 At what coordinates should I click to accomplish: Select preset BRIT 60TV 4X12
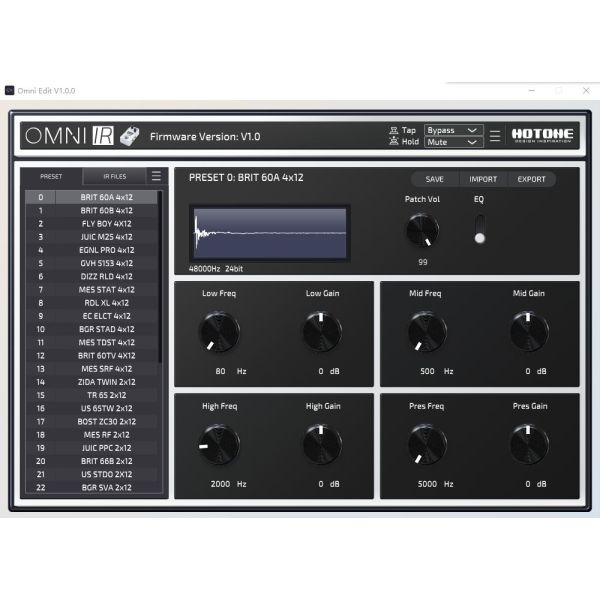pyautogui.click(x=92, y=355)
